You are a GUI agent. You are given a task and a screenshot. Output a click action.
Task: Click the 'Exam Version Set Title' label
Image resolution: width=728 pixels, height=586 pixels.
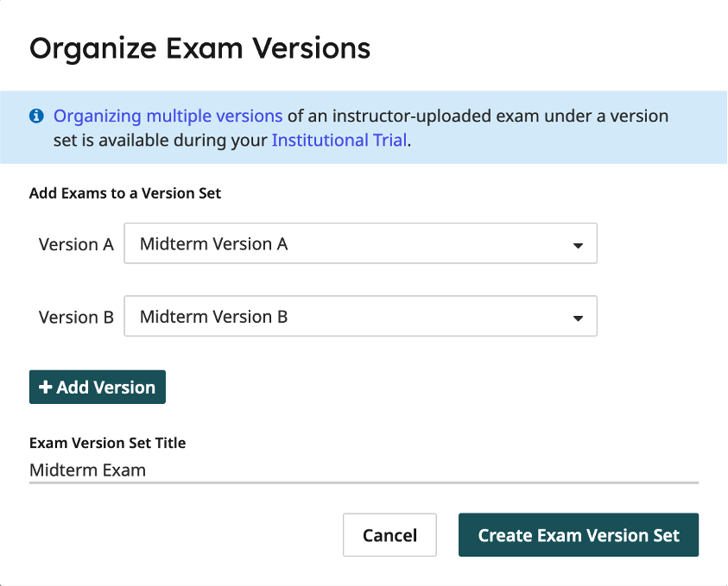pos(107,443)
